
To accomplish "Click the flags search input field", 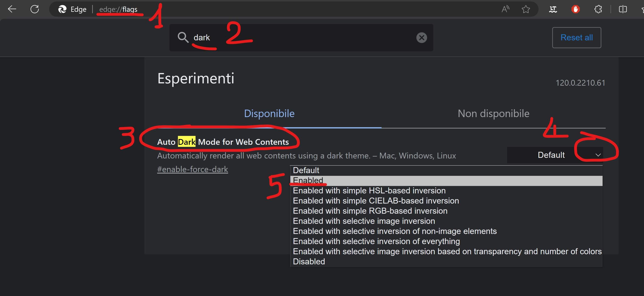I will pos(300,38).
